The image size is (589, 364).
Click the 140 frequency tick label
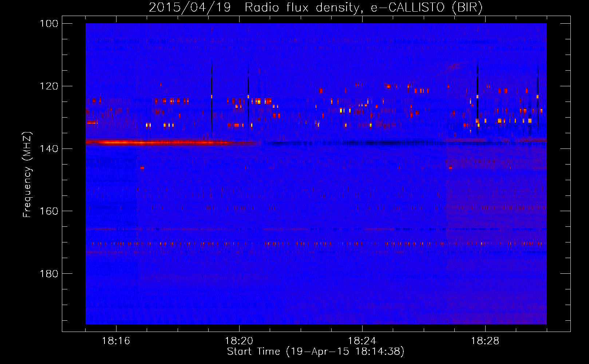click(x=49, y=149)
